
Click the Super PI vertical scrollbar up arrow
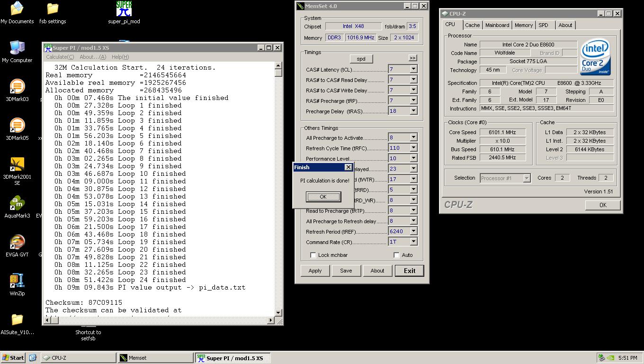point(278,65)
